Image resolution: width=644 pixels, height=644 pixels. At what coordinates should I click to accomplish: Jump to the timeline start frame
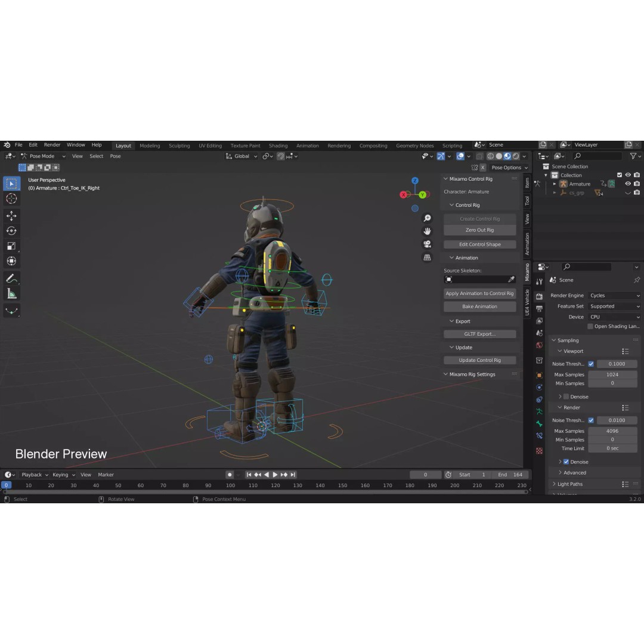pos(249,475)
